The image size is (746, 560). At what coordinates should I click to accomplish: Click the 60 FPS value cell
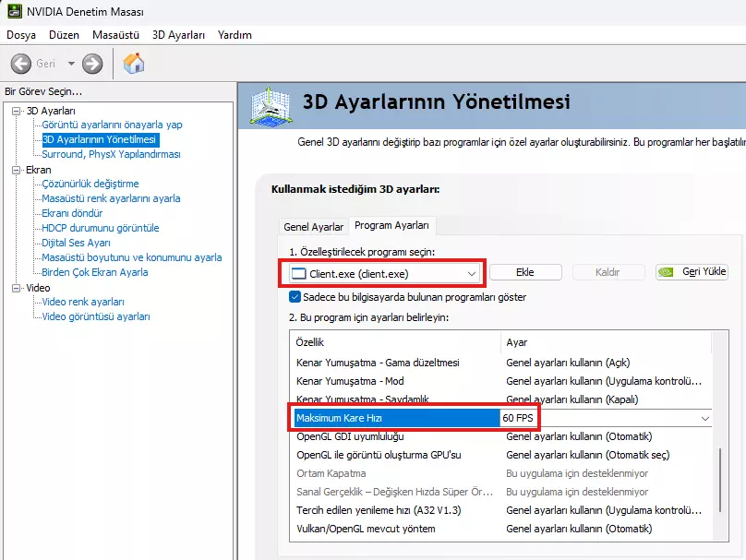[x=518, y=418]
